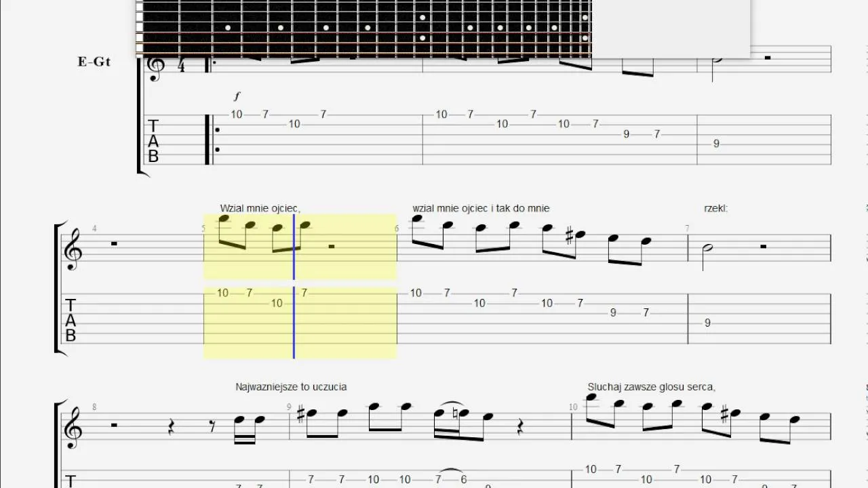Click measure number 10

573,407
